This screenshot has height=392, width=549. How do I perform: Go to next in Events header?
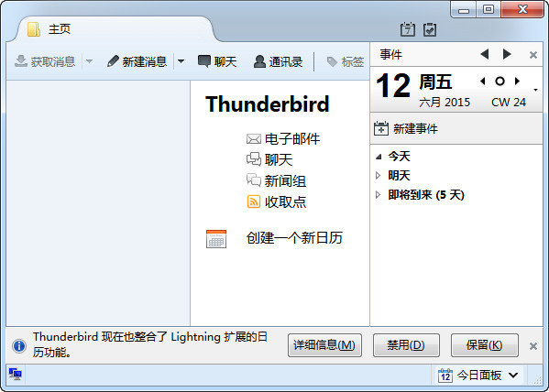coord(507,54)
